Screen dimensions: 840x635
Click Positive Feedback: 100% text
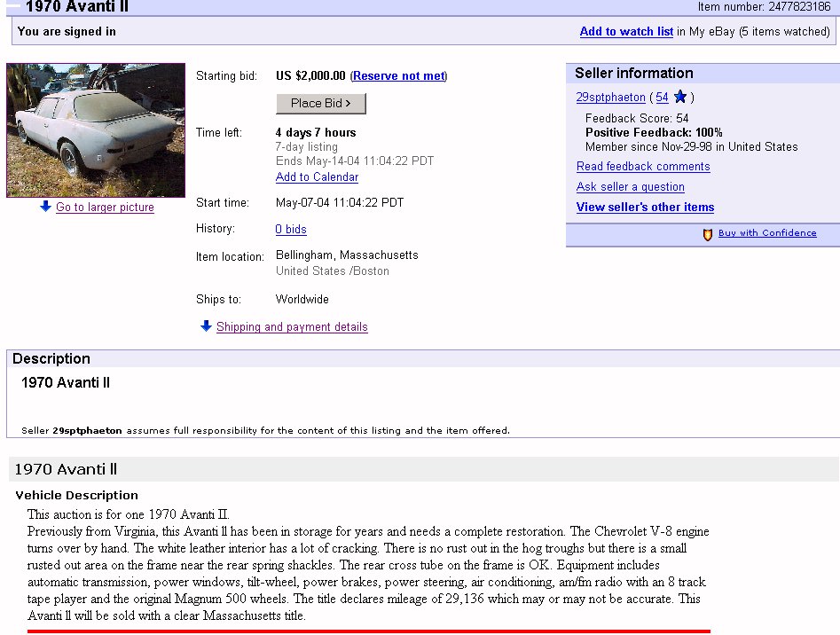(654, 133)
